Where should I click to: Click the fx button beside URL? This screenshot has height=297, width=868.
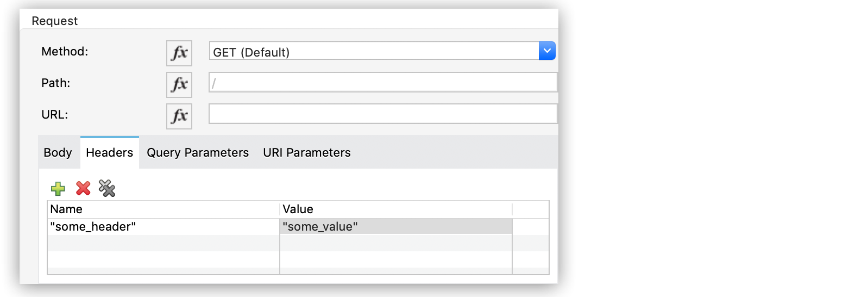pyautogui.click(x=179, y=116)
